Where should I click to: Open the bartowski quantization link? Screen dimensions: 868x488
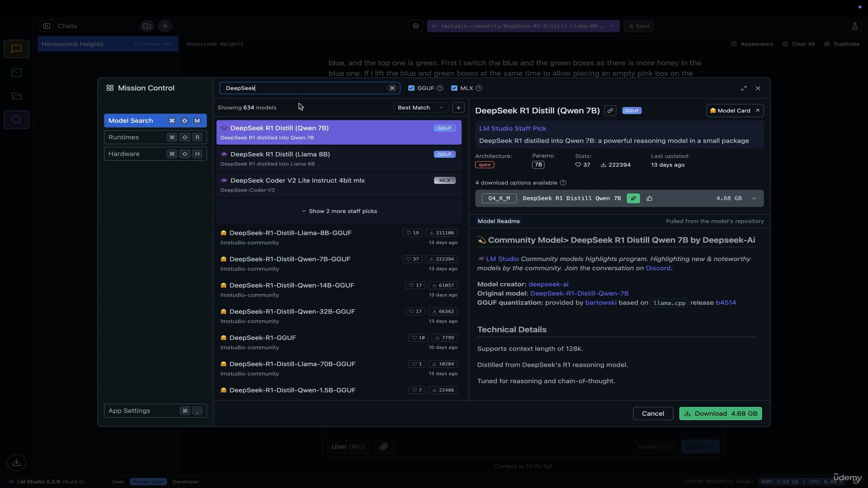click(x=601, y=303)
